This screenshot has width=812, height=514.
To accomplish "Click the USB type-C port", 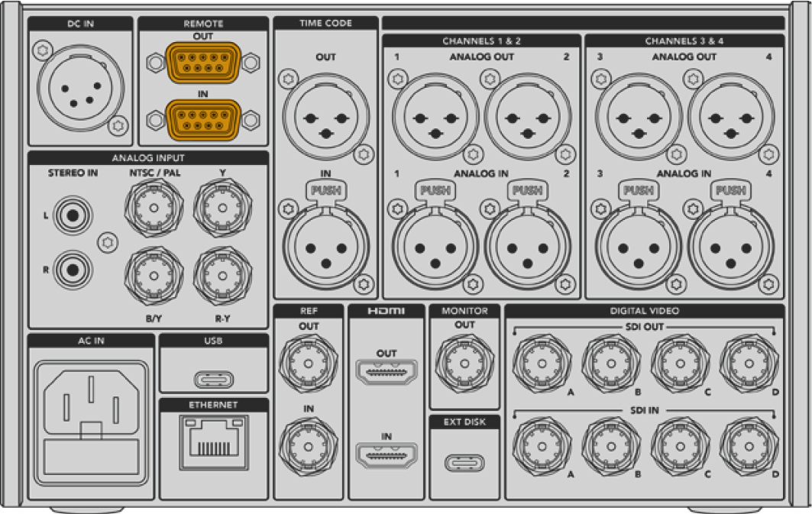I will point(213,380).
